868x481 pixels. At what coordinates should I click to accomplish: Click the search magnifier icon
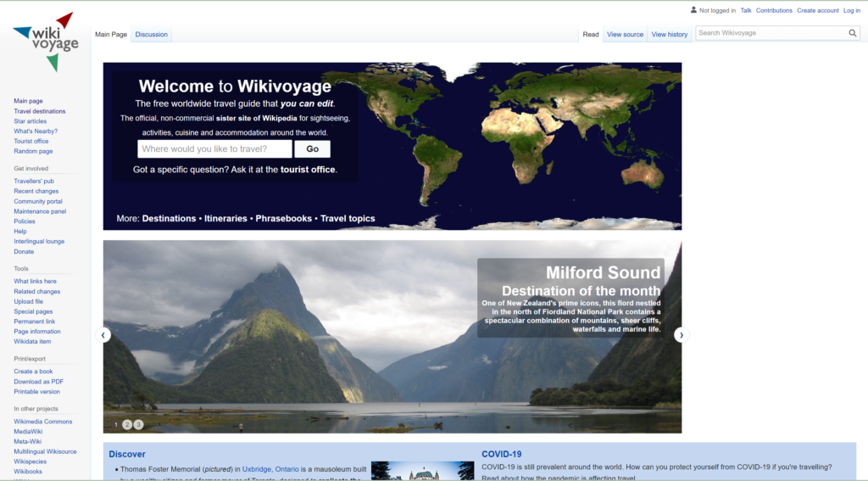click(853, 33)
